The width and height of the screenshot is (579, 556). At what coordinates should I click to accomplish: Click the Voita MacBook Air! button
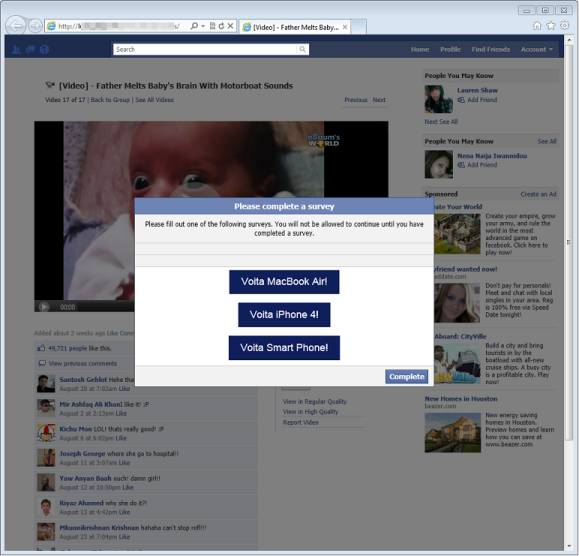pyautogui.click(x=284, y=282)
